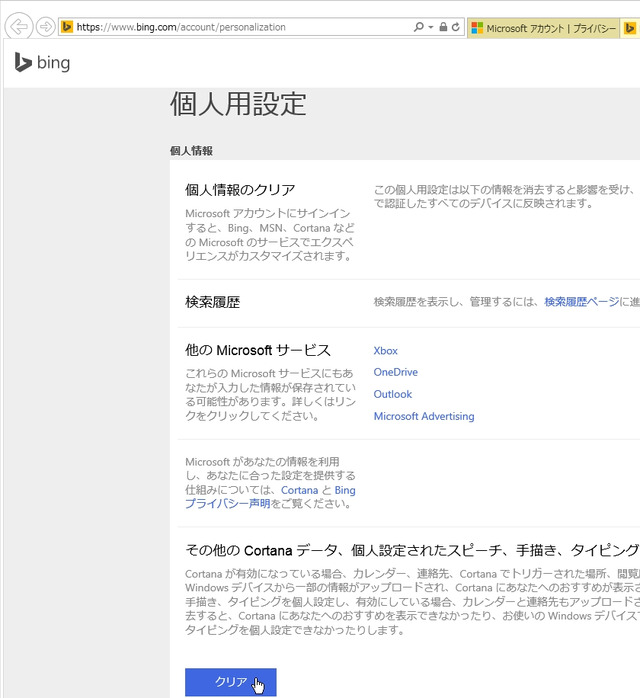This screenshot has height=698, width=640.
Task: Reload the page with refresh icon
Action: click(456, 27)
